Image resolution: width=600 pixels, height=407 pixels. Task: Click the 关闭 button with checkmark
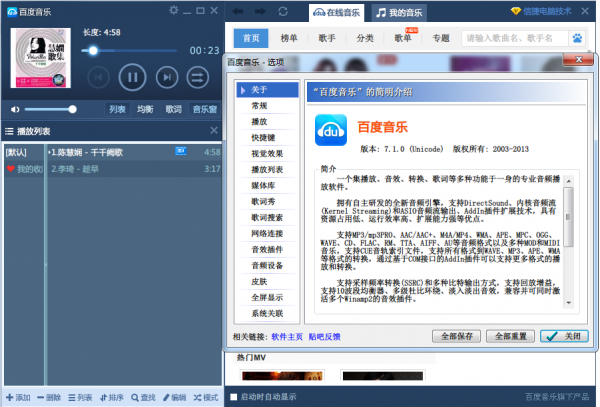coord(564,336)
